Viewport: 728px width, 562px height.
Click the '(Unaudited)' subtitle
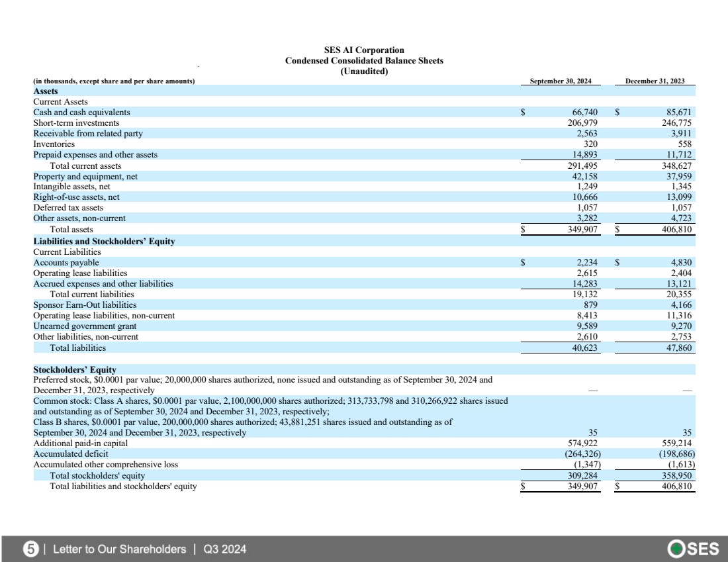tap(364, 71)
